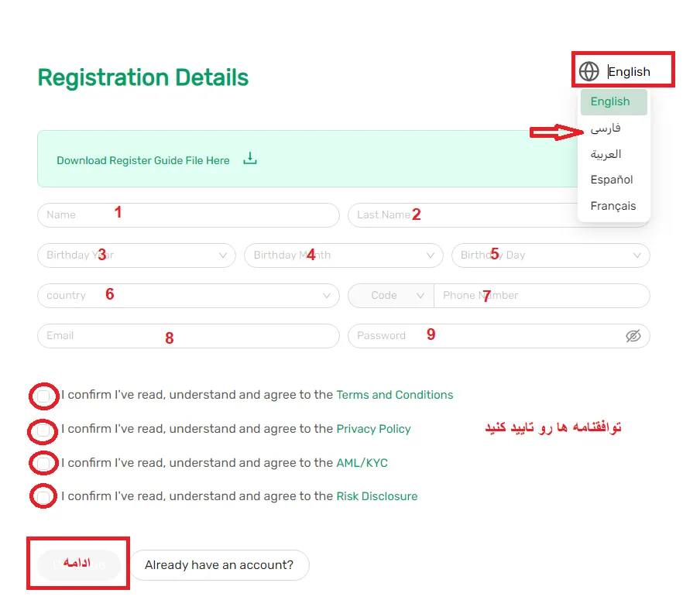Select Français language option

612,206
